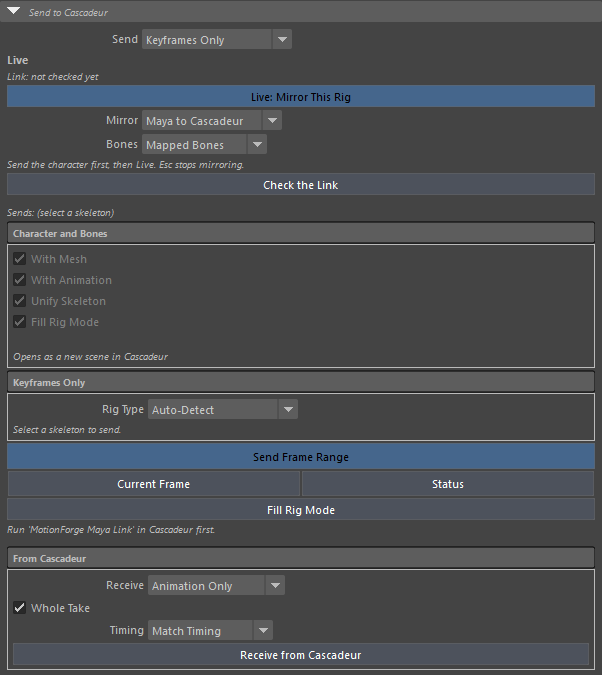The width and height of the screenshot is (602, 675).
Task: Click the bold Live heading
Action: tap(18, 60)
